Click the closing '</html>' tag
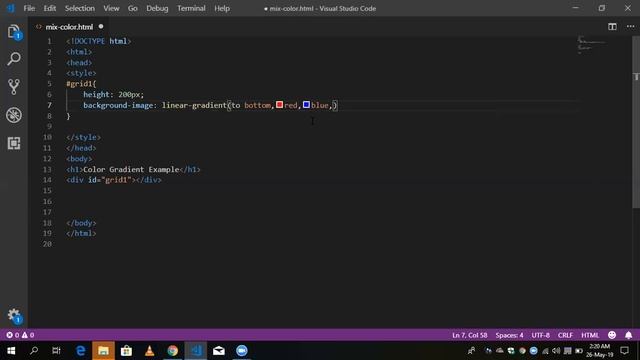This screenshot has height=360, width=640. pos(81,233)
